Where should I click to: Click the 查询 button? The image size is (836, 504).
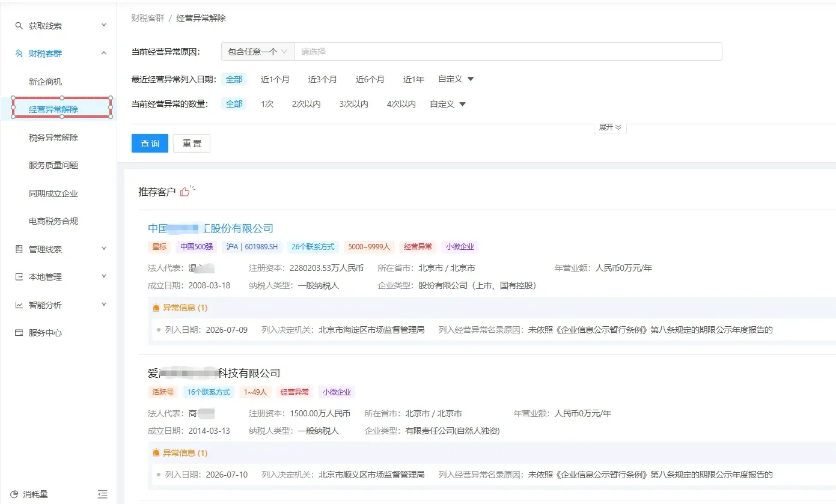click(150, 143)
